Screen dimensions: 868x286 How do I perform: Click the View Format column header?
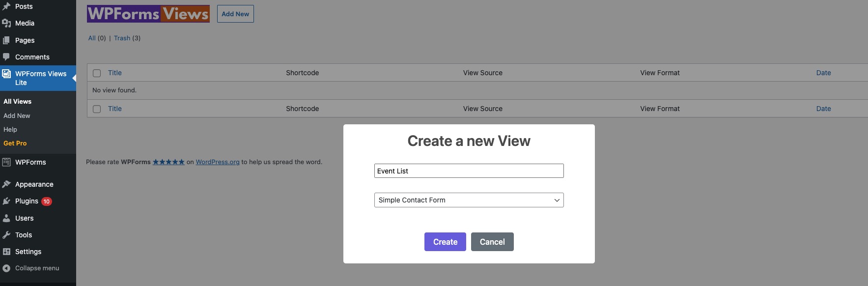coord(660,73)
